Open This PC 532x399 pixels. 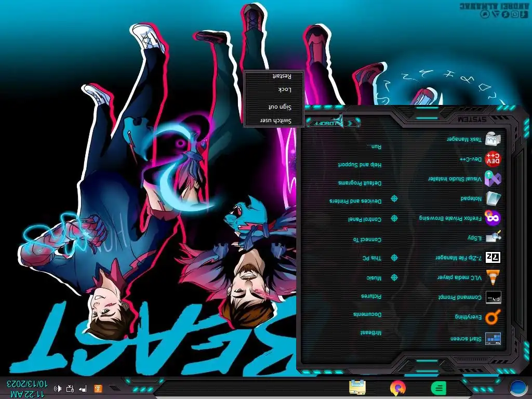coord(372,258)
